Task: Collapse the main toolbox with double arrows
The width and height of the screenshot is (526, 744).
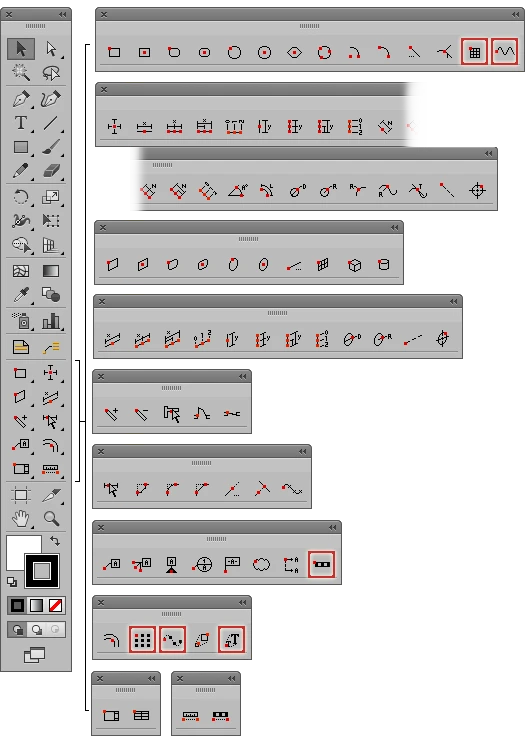Action: (62, 15)
